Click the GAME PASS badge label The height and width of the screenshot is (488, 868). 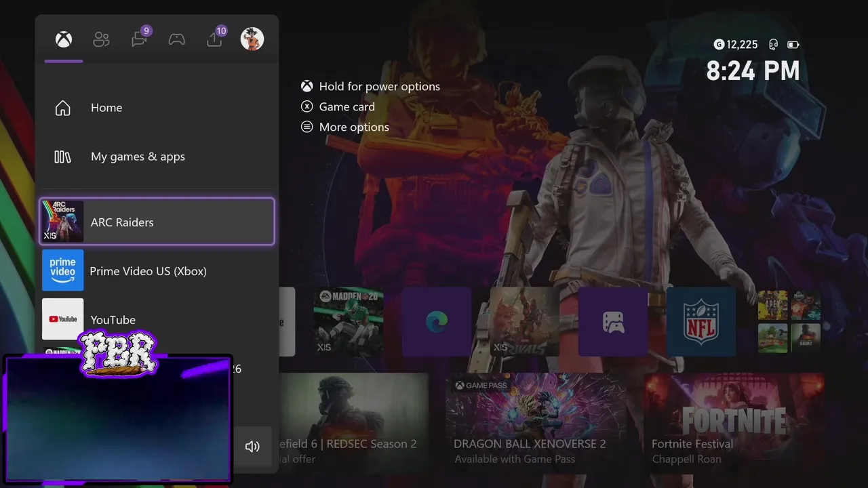tap(481, 385)
